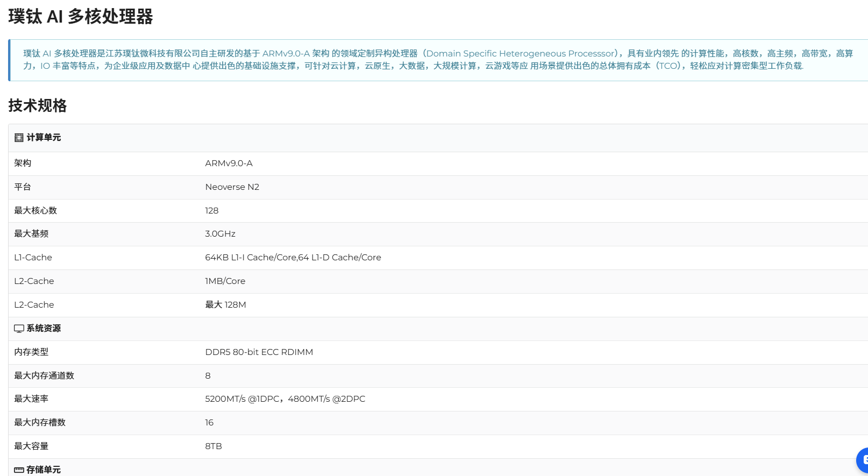This screenshot has height=476, width=868.
Task: Click the 1MB/Core value
Action: point(225,281)
